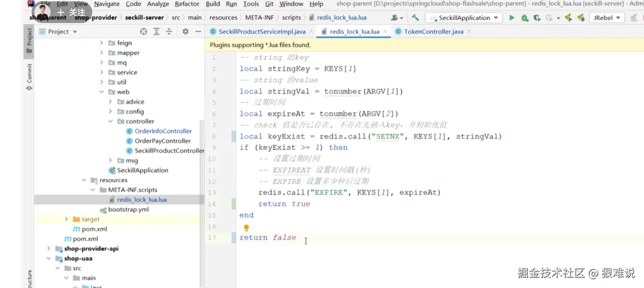Expand the feign folder

102,43
